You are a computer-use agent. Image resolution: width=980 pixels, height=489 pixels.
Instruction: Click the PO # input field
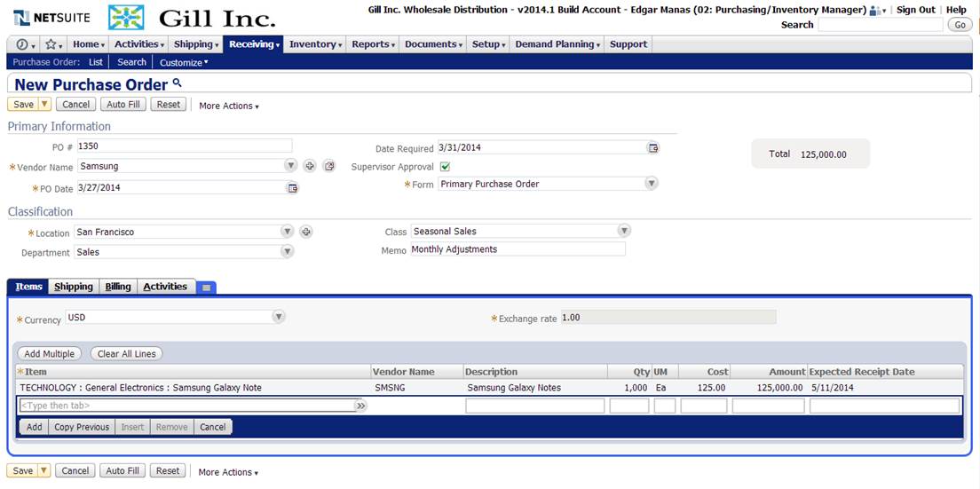tap(185, 146)
